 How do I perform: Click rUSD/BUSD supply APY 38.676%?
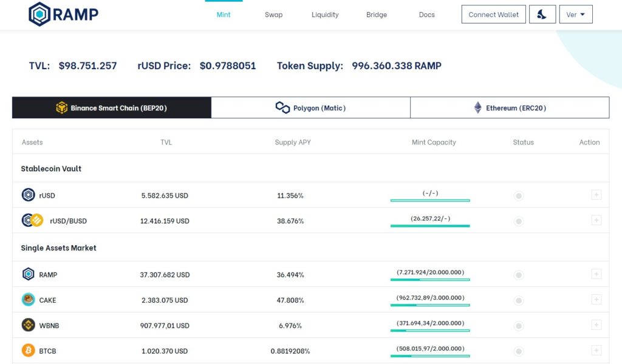pos(290,221)
